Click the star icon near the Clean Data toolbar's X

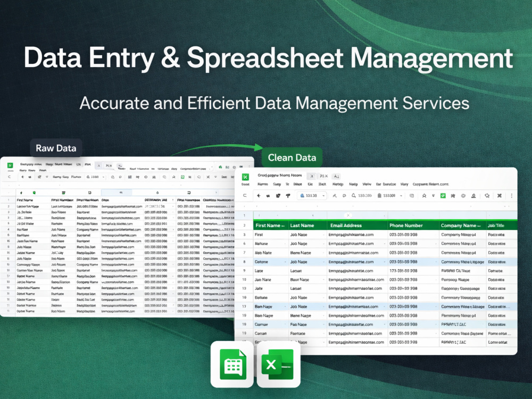tap(487, 195)
